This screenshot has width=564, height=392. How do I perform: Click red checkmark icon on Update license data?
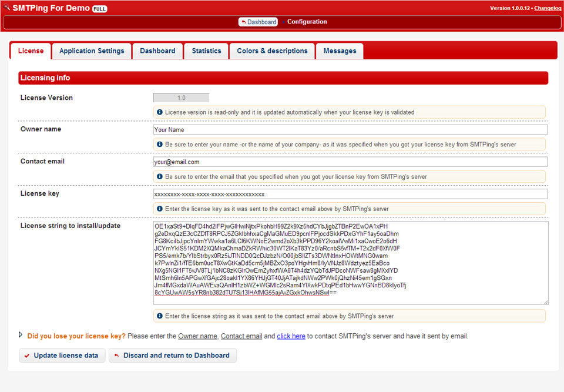point(26,356)
